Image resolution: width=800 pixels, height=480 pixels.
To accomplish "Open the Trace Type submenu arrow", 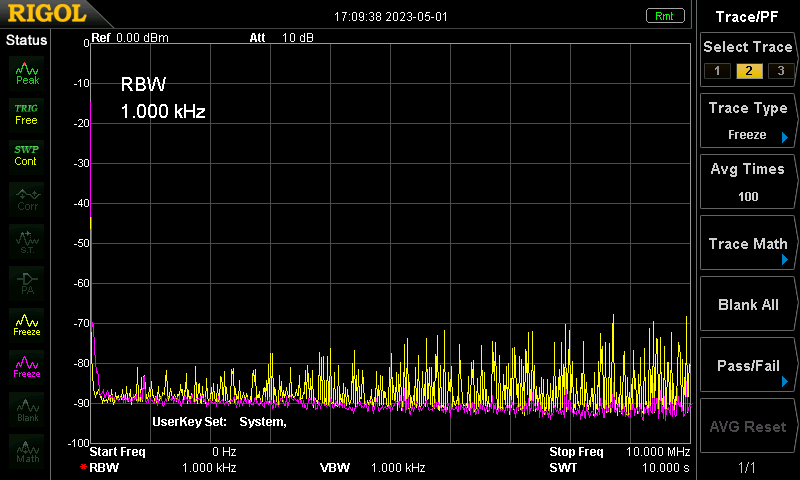I will pyautogui.click(x=785, y=137).
